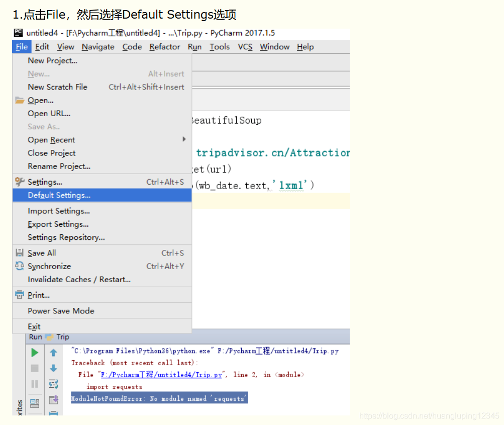504x425 pixels.
Task: Select the highlighted Default Settings... entry
Action: [x=102, y=195]
